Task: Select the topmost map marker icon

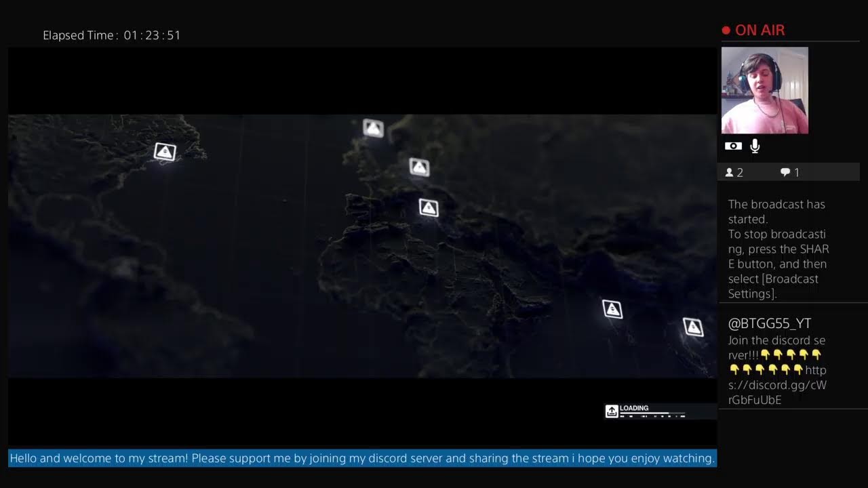Action: click(373, 127)
